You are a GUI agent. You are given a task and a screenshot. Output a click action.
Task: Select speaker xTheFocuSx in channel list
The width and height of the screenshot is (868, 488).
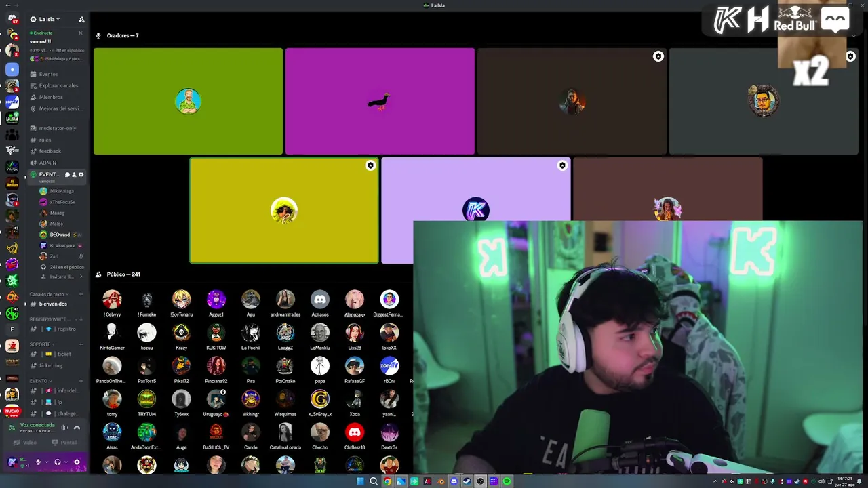pyautogui.click(x=61, y=202)
